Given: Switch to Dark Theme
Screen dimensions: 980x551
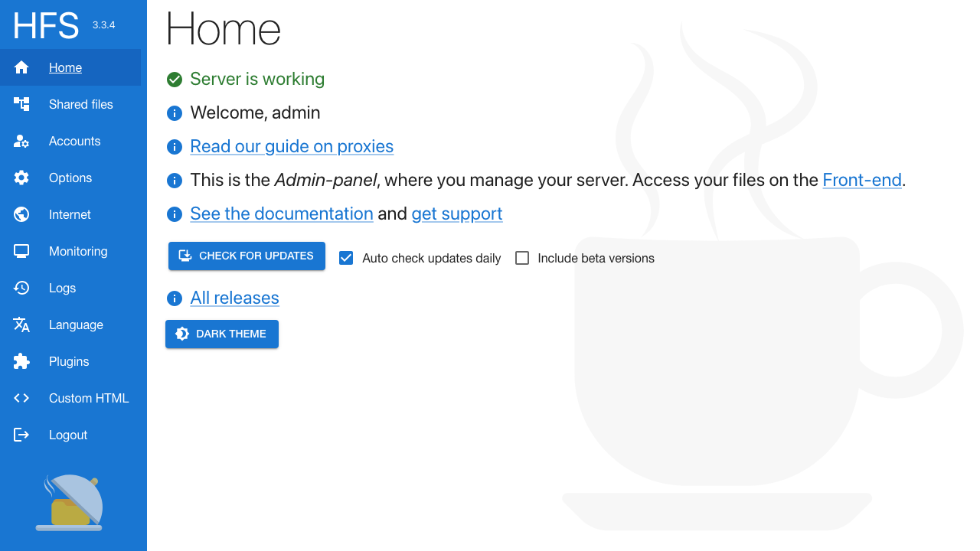Looking at the screenshot, I should point(222,334).
